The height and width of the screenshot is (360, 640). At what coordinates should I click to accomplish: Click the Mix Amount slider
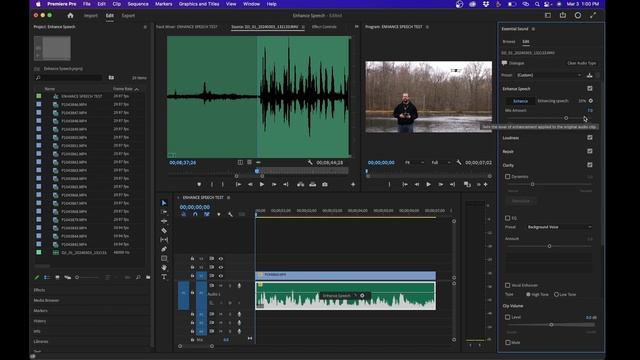(549, 118)
